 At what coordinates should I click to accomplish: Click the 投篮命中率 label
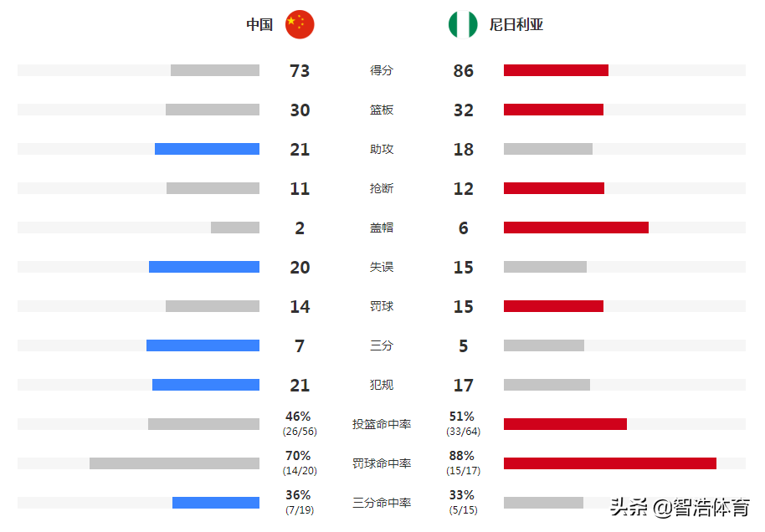pos(382,424)
